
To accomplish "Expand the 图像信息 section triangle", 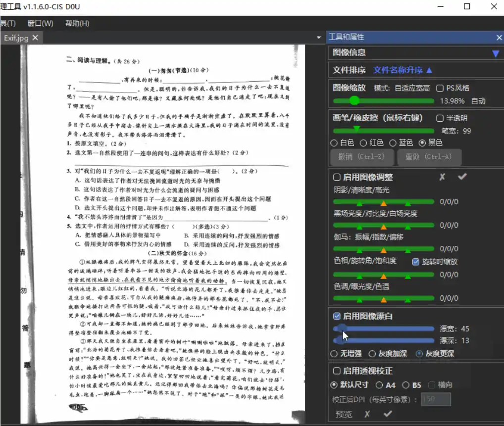I will pyautogui.click(x=495, y=53).
